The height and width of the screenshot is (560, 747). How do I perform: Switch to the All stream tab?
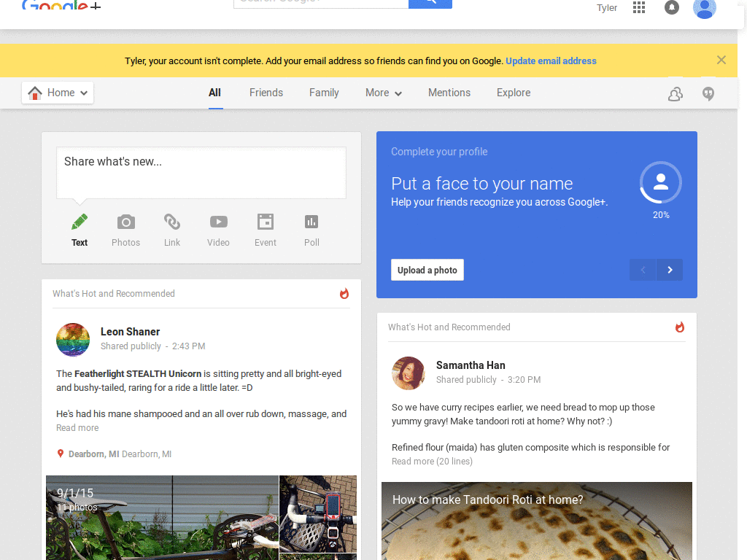215,93
